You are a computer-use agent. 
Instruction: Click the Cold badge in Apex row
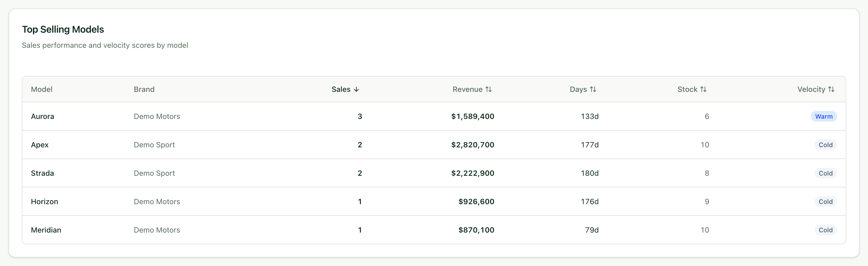[825, 145]
